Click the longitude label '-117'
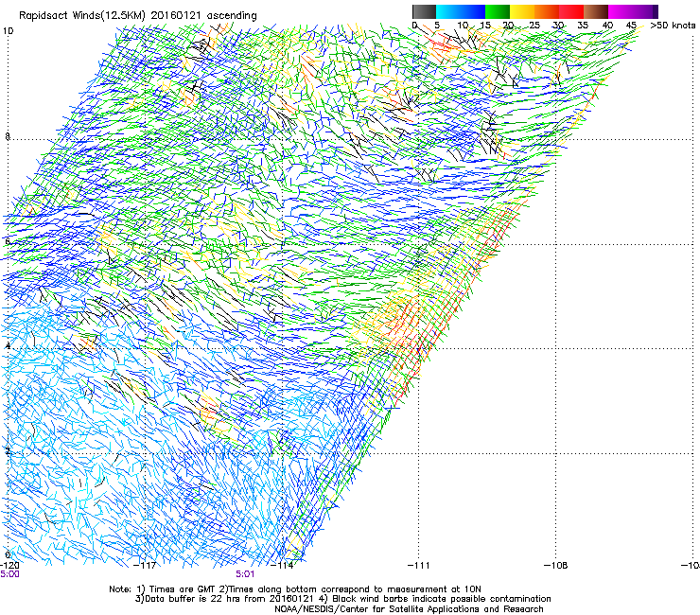 145,566
